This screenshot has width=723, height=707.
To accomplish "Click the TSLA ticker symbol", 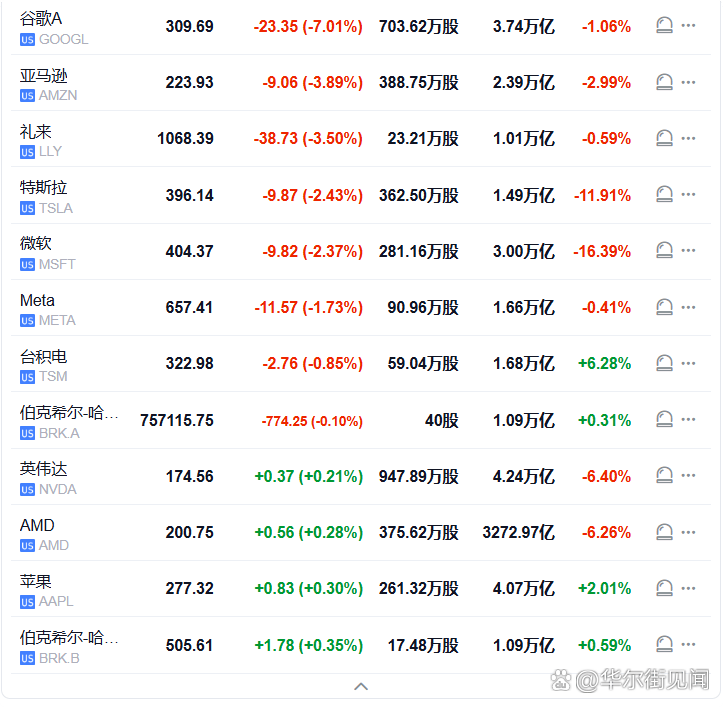I will coord(56,208).
